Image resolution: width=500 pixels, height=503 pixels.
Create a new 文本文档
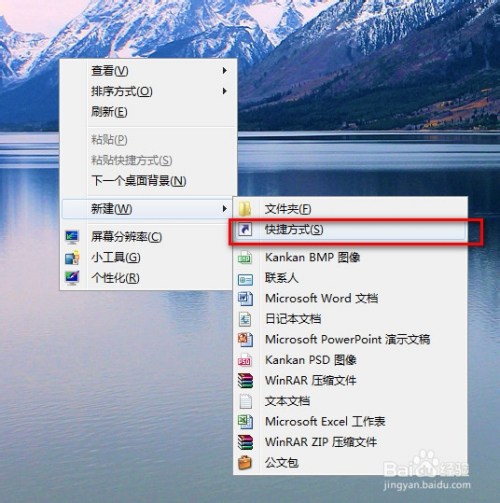click(x=350, y=401)
